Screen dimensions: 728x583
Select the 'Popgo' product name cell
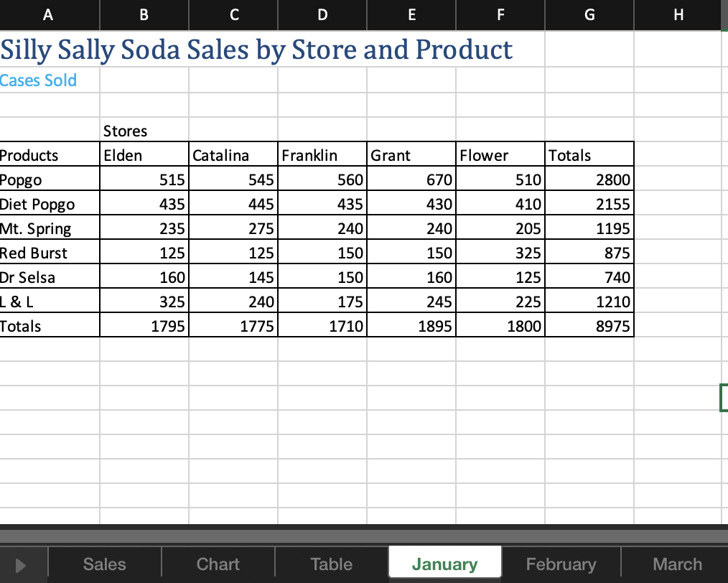(x=22, y=179)
